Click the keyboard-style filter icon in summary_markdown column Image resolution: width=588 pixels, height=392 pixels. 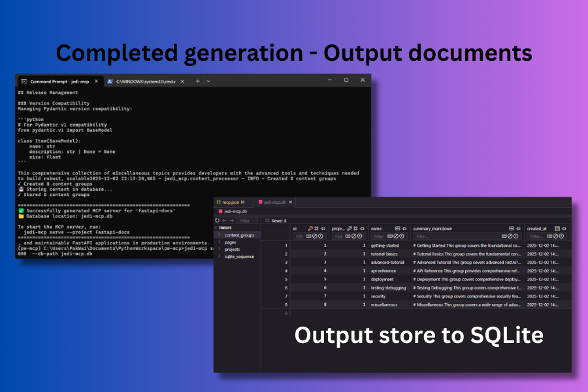[504, 237]
